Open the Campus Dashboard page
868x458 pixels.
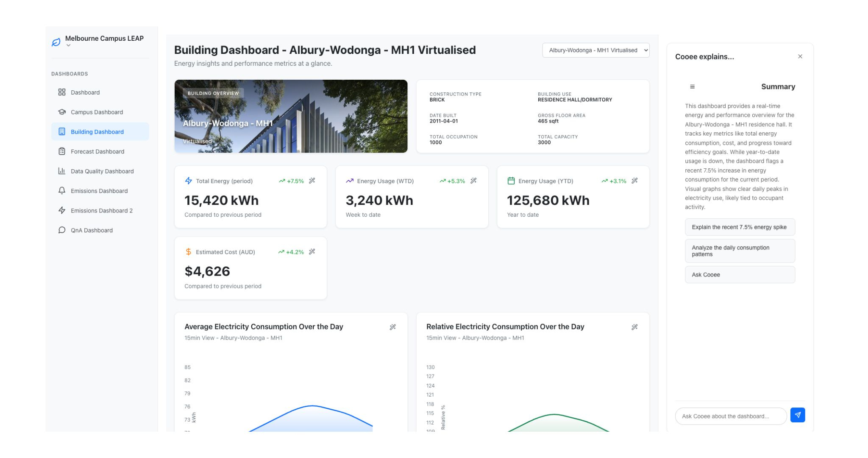click(97, 112)
